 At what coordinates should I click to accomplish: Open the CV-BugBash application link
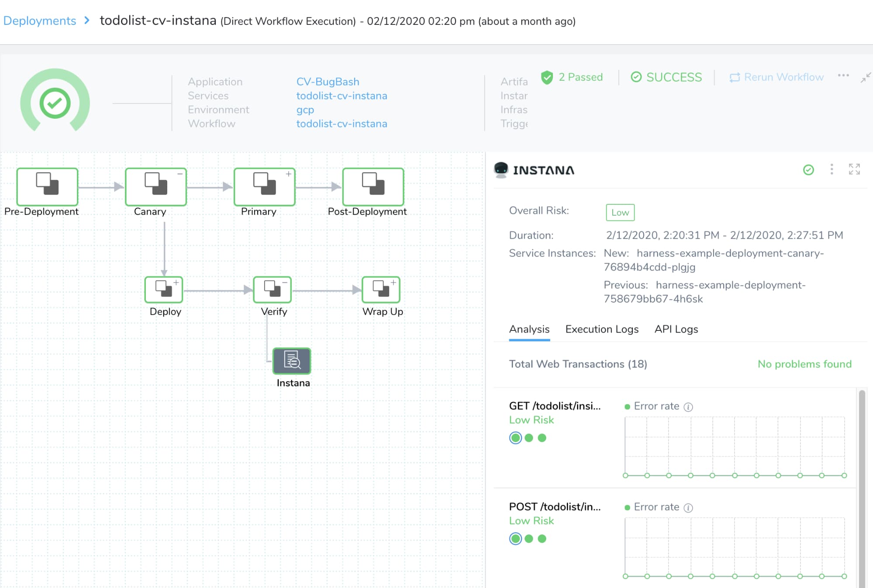coord(328,82)
